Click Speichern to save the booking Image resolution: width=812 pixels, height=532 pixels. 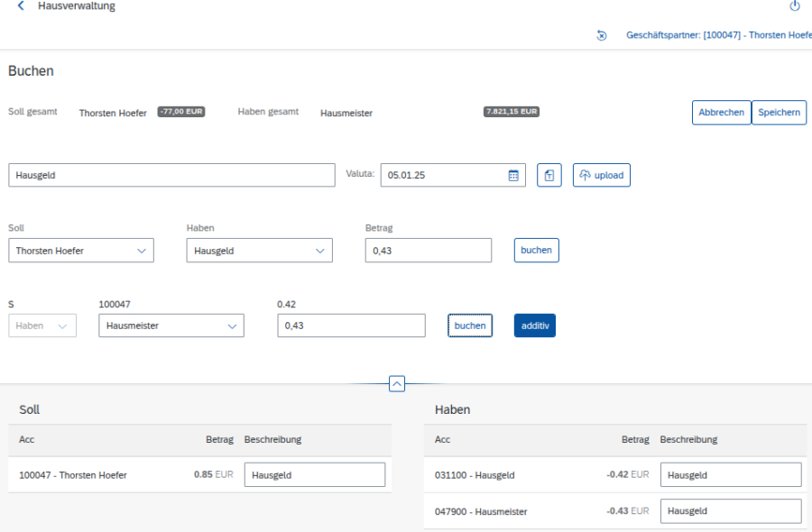[x=779, y=113]
